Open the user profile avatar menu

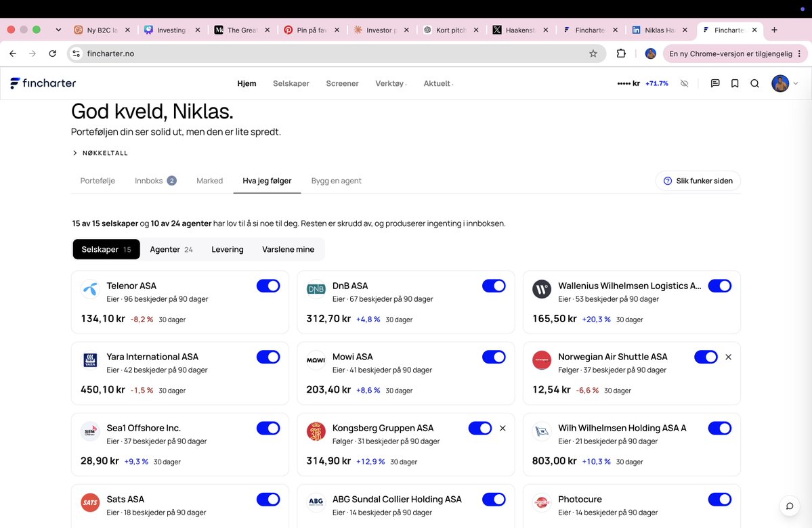point(780,83)
